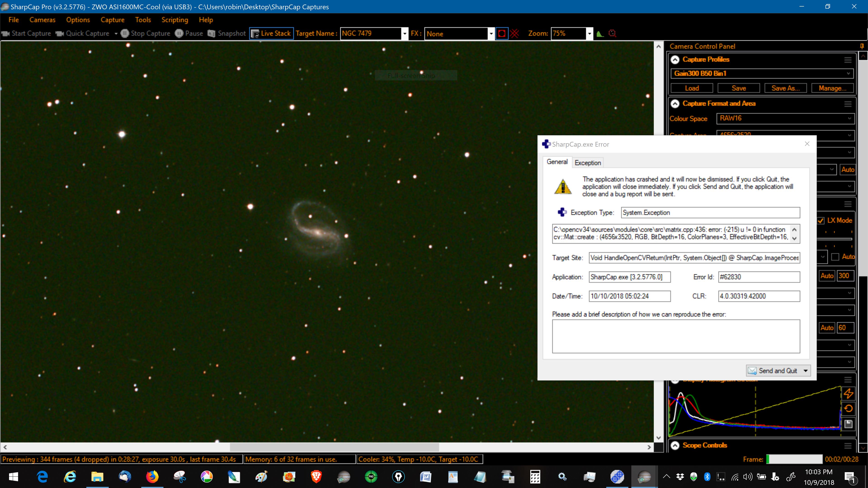Open the Zoom 75% dropdown
The width and height of the screenshot is (868, 488).
coord(589,34)
